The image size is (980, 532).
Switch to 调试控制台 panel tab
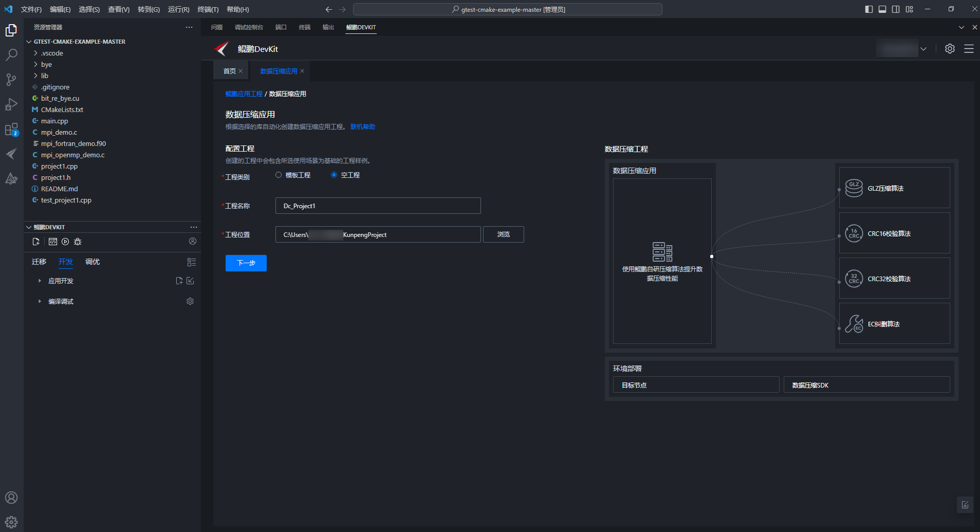click(x=249, y=27)
